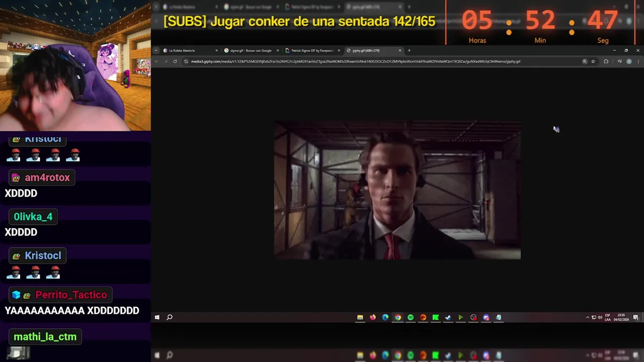644x362 pixels.
Task: Click the streamer webcam feed
Action: pyautogui.click(x=75, y=65)
